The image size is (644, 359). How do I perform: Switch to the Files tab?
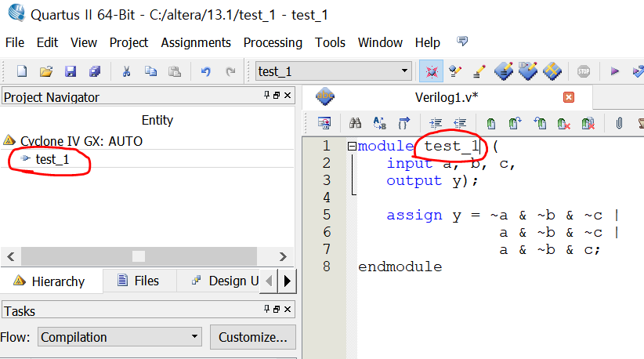pos(139,281)
